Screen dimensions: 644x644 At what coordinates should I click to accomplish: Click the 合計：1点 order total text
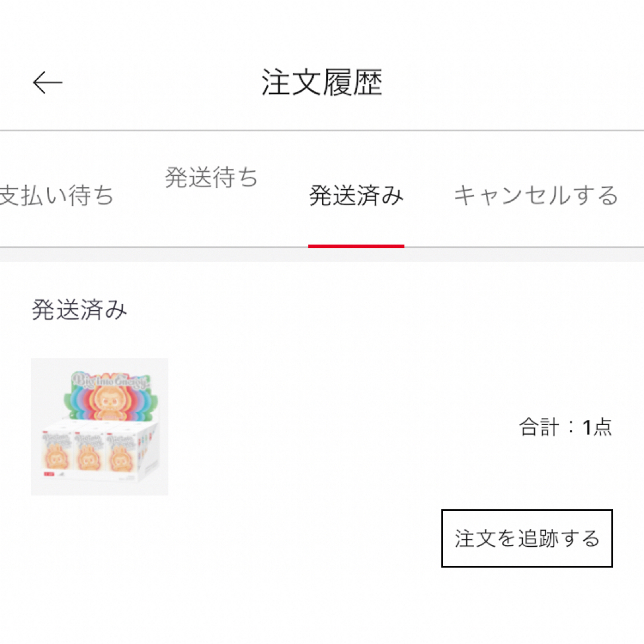(565, 427)
